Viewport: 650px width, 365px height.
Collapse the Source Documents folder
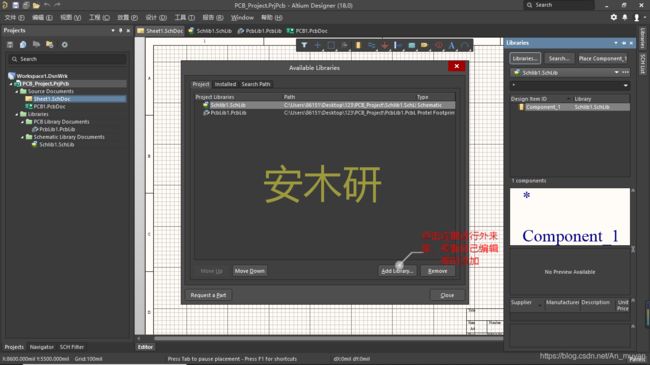point(17,91)
